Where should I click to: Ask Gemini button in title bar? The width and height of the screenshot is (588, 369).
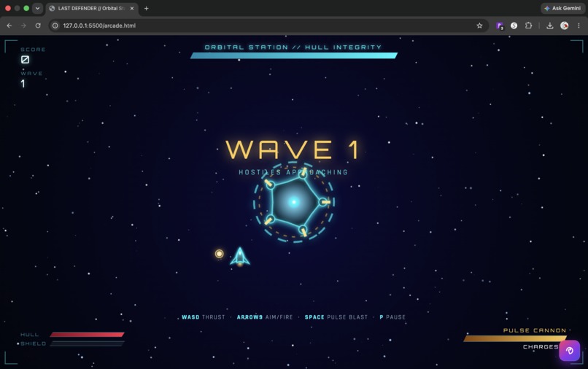click(x=562, y=8)
